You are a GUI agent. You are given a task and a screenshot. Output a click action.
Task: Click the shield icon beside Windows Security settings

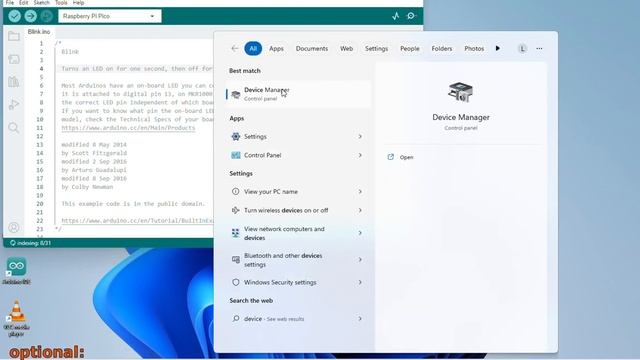click(x=236, y=282)
